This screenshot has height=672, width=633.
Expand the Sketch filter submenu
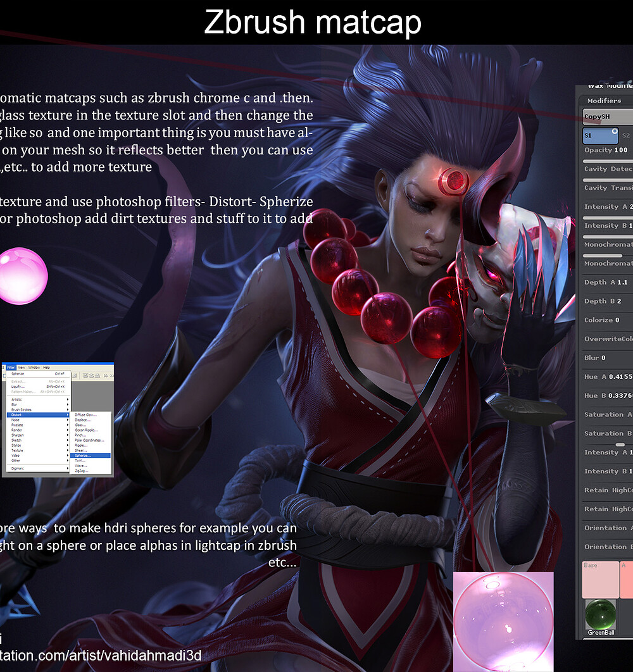pyautogui.click(x=38, y=440)
